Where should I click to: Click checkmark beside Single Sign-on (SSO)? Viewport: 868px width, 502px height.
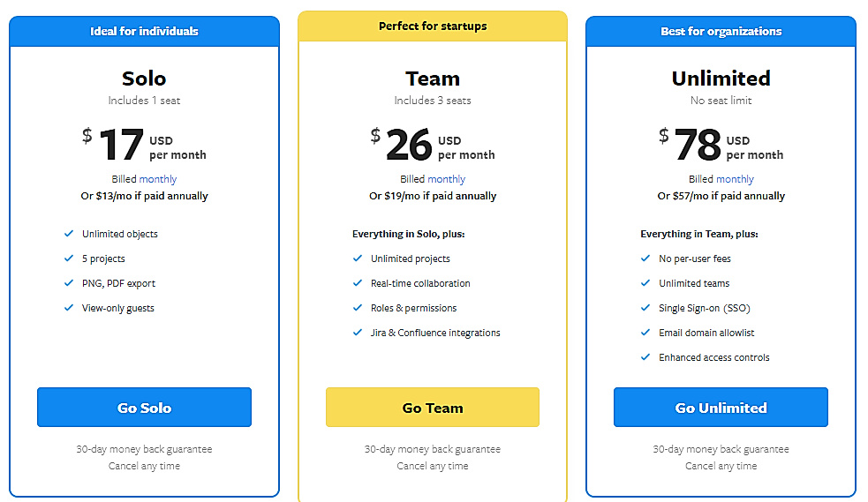coord(645,308)
